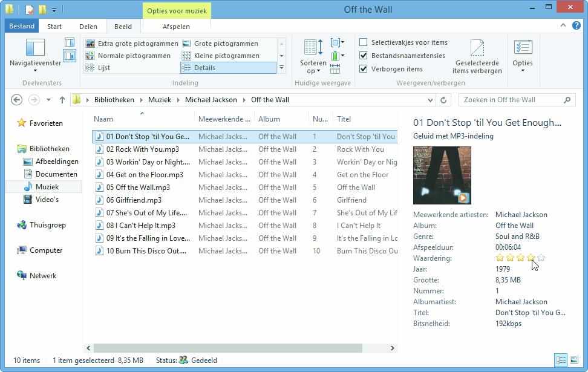Expand the Michael Jackson breadcrumb arrow
Image resolution: width=588 pixels, height=372 pixels.
[x=244, y=100]
